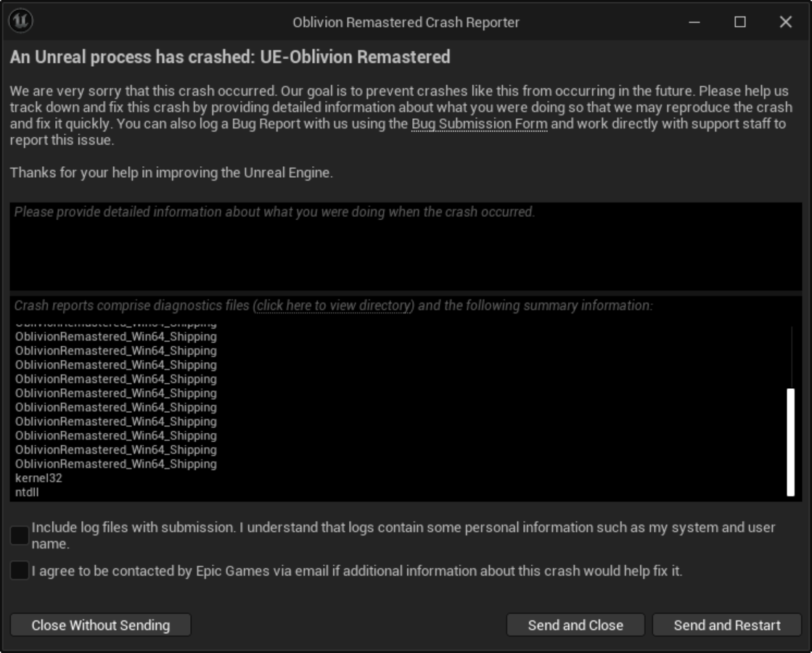Click the 'Oblivion Remastered Crash Reporter' title text

pyautogui.click(x=406, y=22)
